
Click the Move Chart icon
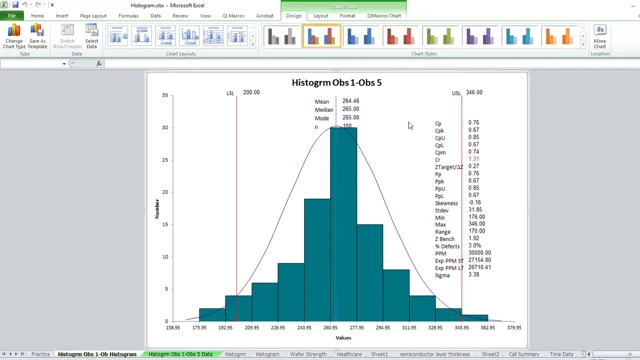[x=600, y=36]
